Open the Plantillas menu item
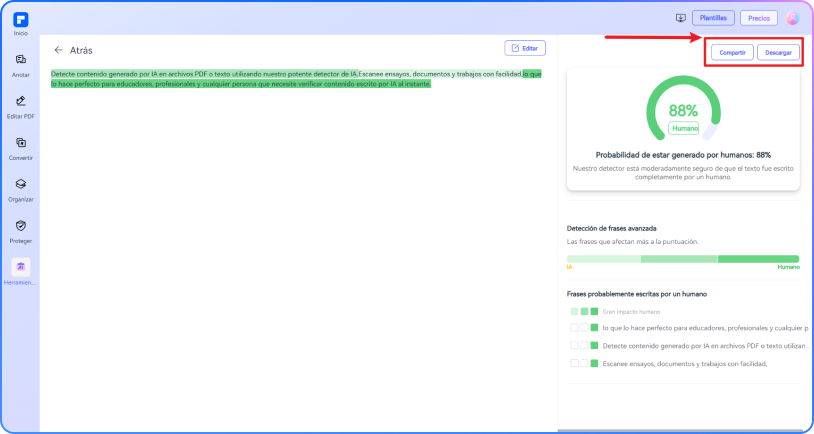The width and height of the screenshot is (814, 434). coord(713,18)
